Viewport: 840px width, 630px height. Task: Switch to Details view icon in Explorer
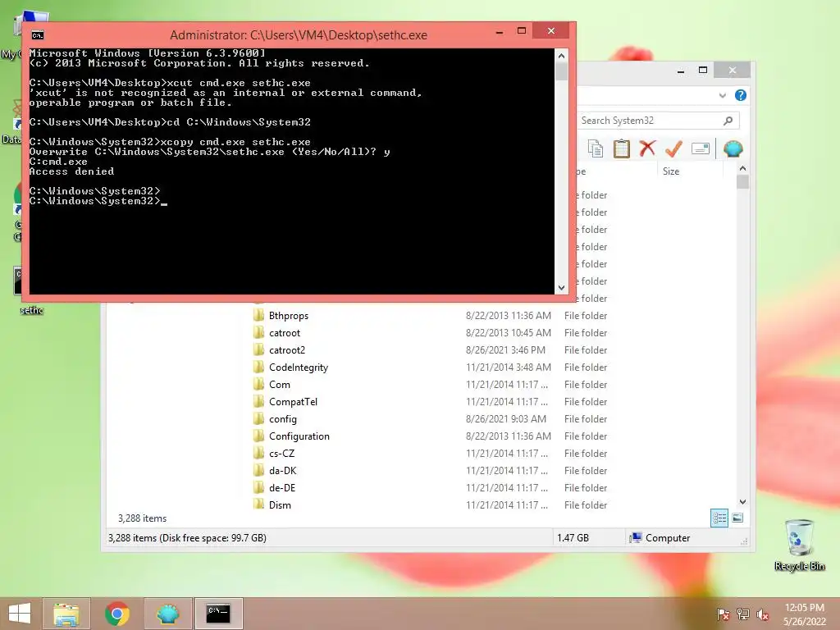[719, 518]
